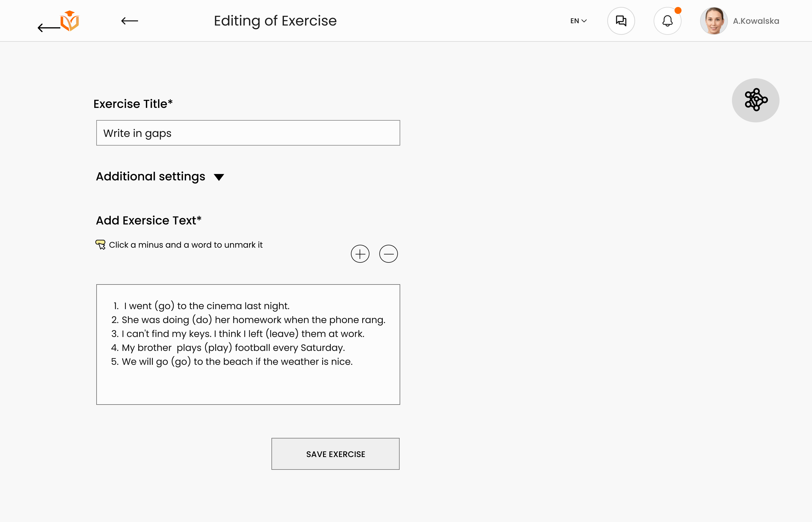The width and height of the screenshot is (812, 522).
Task: Click the word 'homework' in sentence 2
Action: tap(257, 320)
